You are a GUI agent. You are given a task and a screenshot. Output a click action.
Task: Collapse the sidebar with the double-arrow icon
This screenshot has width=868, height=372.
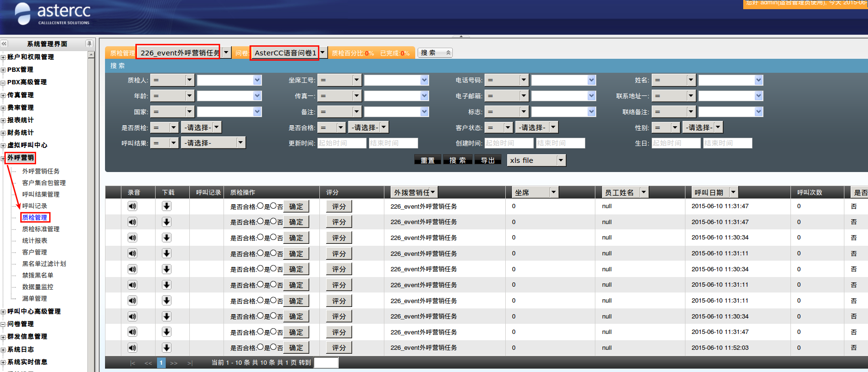tap(4, 44)
